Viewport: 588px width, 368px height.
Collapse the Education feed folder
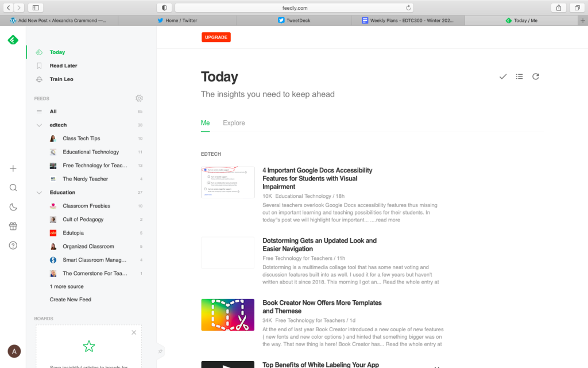tap(39, 193)
